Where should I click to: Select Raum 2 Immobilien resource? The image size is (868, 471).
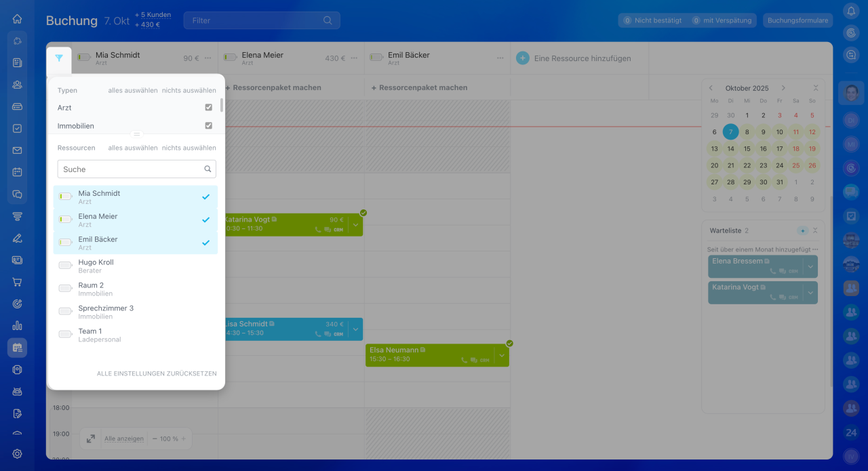[x=136, y=289]
